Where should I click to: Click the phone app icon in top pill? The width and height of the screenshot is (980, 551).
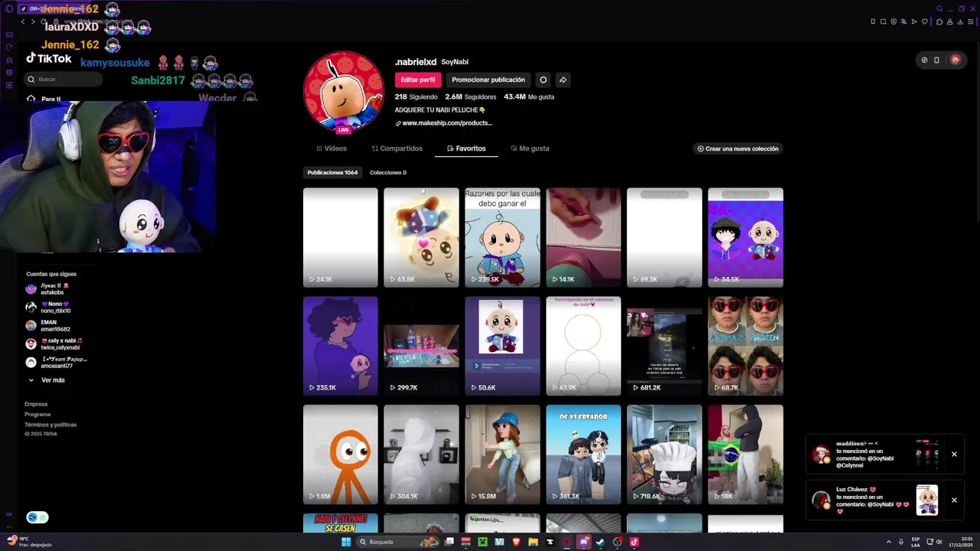[x=936, y=60]
